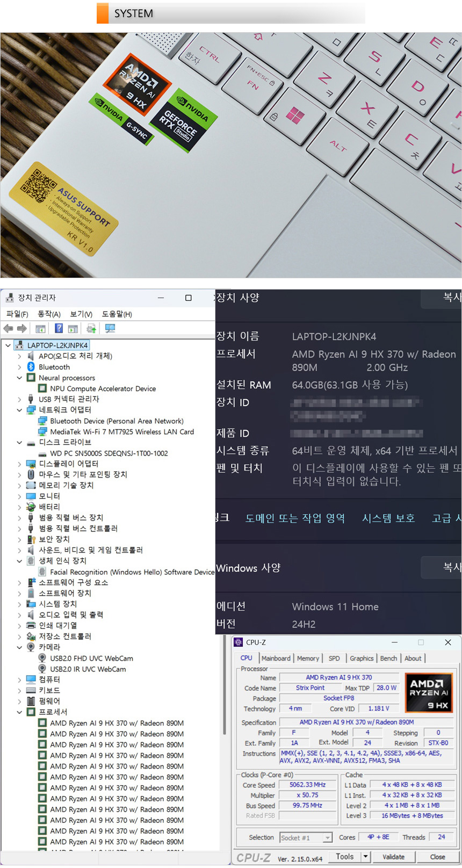Switch to the Graphics tab in CPU-Z

[362, 658]
